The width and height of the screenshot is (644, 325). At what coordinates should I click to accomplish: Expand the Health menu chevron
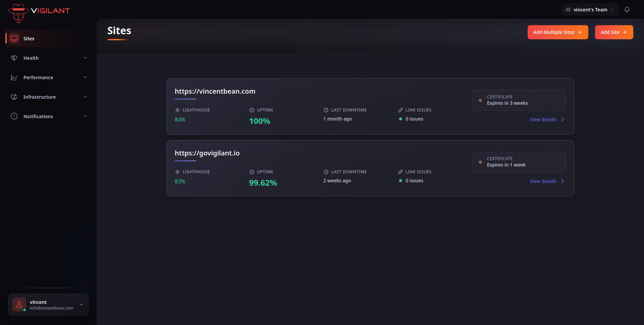pos(85,58)
